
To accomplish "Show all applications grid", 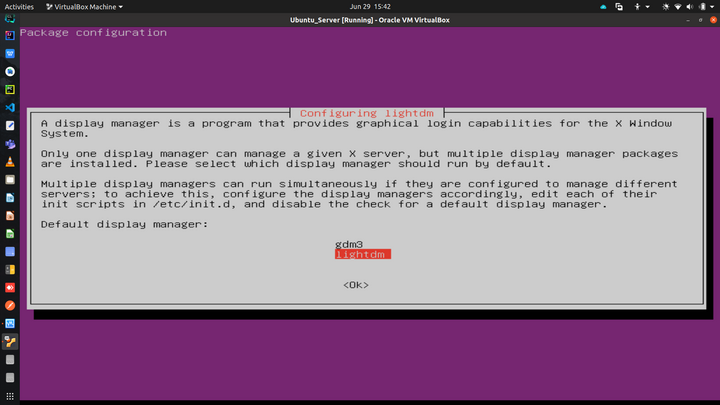I will click(x=10, y=396).
